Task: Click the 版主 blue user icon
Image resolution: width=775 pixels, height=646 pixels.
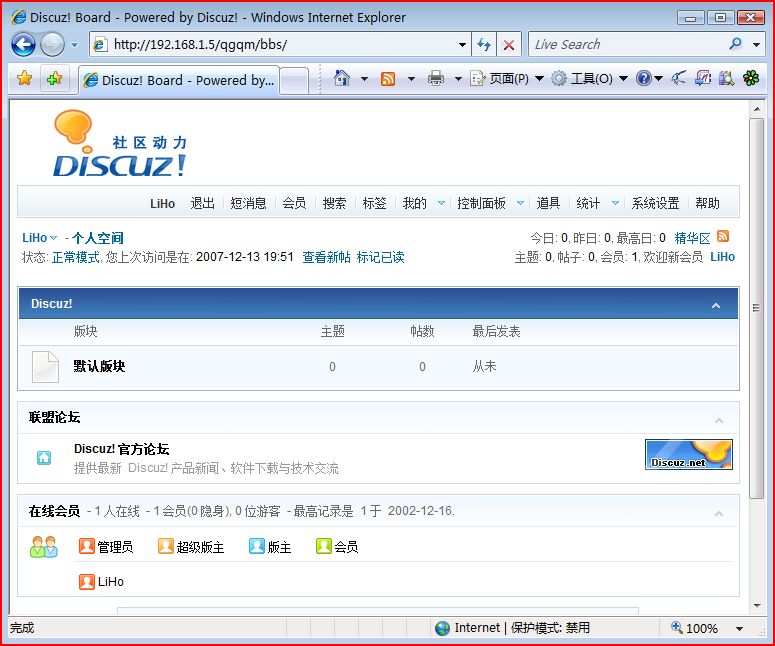Action: tap(257, 546)
